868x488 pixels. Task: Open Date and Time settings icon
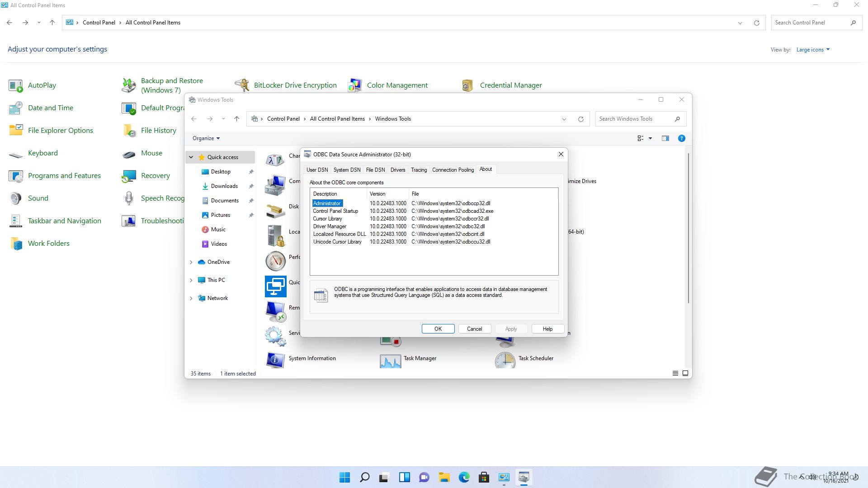[16, 108]
